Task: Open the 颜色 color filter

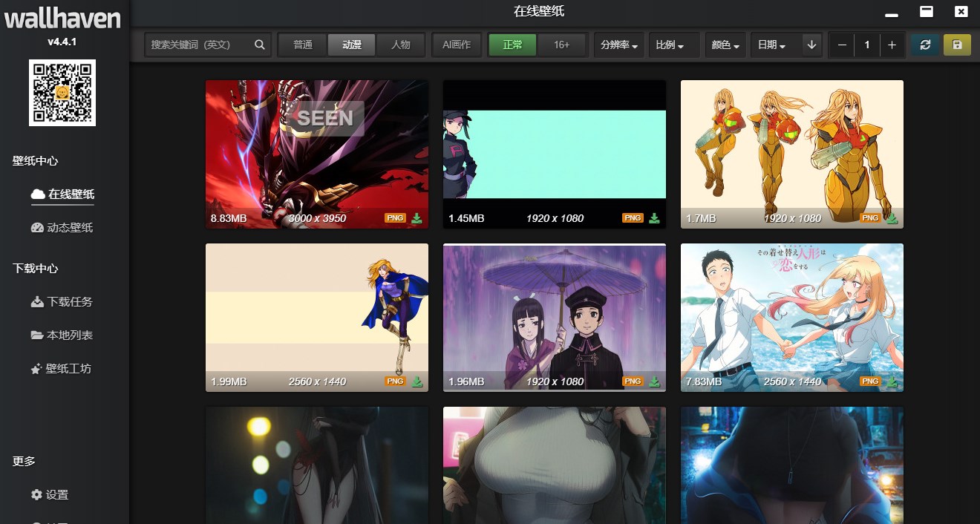Action: [725, 45]
